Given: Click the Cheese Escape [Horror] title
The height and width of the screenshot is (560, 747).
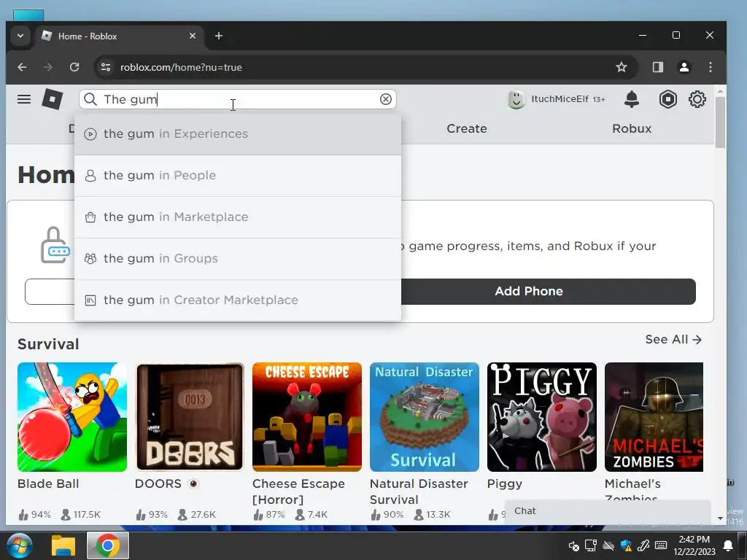Looking at the screenshot, I should click(x=298, y=491).
